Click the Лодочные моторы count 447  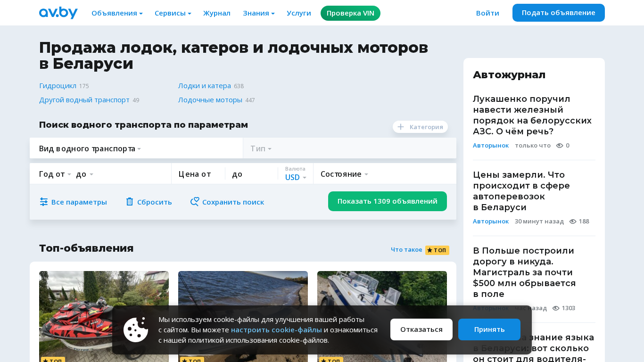[250, 100]
